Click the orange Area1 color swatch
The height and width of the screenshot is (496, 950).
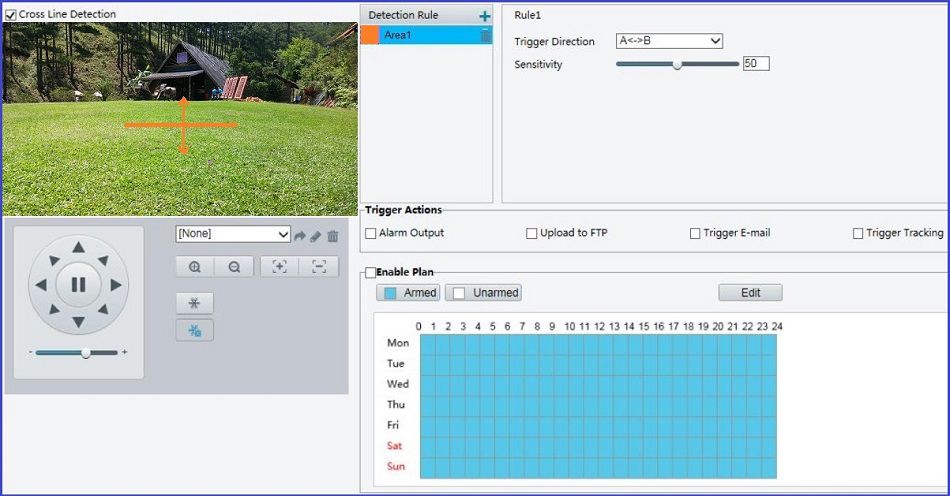(x=370, y=35)
